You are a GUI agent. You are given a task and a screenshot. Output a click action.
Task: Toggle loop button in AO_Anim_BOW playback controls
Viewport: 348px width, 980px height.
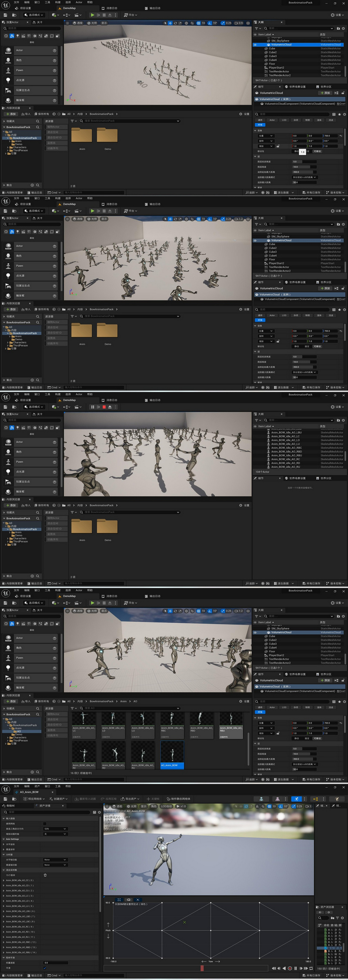311,968
